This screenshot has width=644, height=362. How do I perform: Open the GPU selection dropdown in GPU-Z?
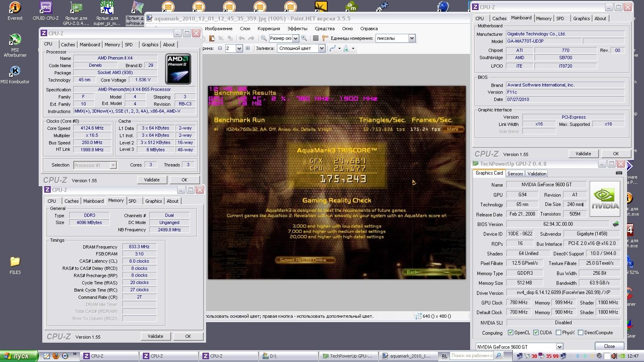559,347
